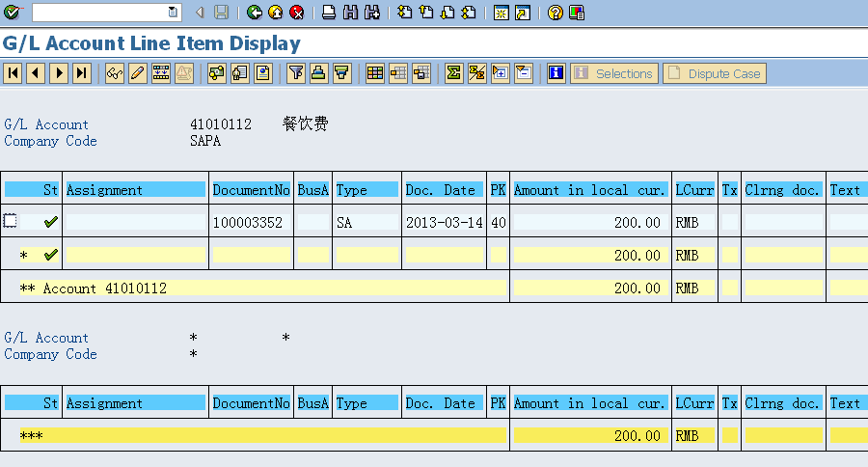Screen dimensions: 868x467
Task: Click the blue Information icon
Action: point(556,73)
